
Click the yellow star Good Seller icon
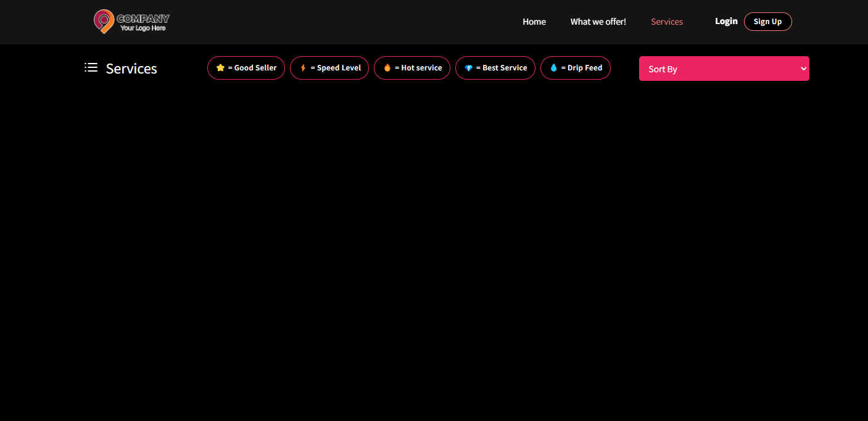(x=220, y=68)
